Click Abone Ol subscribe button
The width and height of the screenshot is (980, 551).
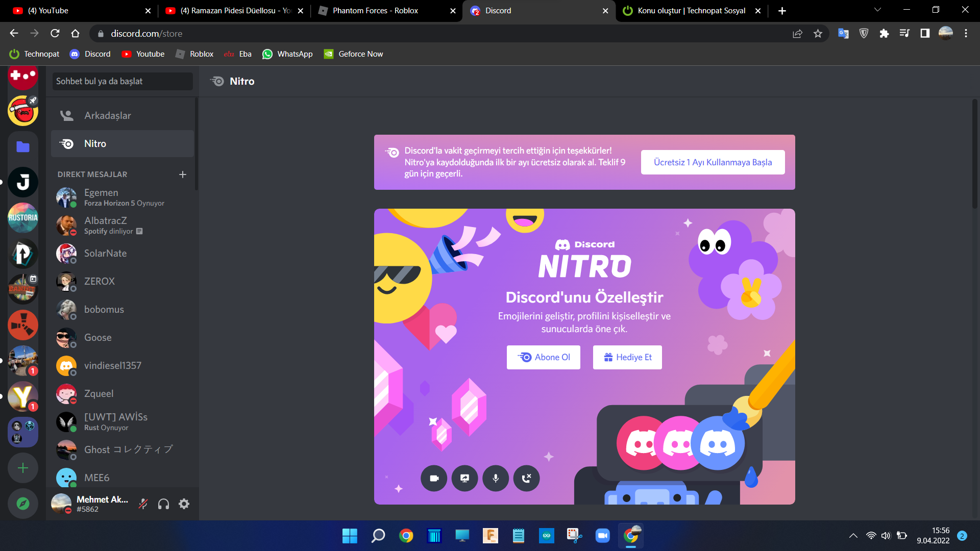543,357
